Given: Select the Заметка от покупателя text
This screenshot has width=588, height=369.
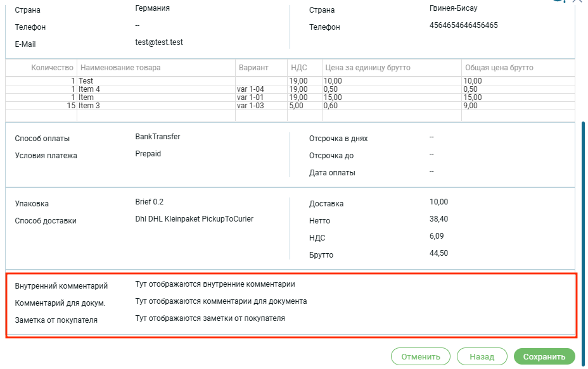Looking at the screenshot, I should [210, 318].
